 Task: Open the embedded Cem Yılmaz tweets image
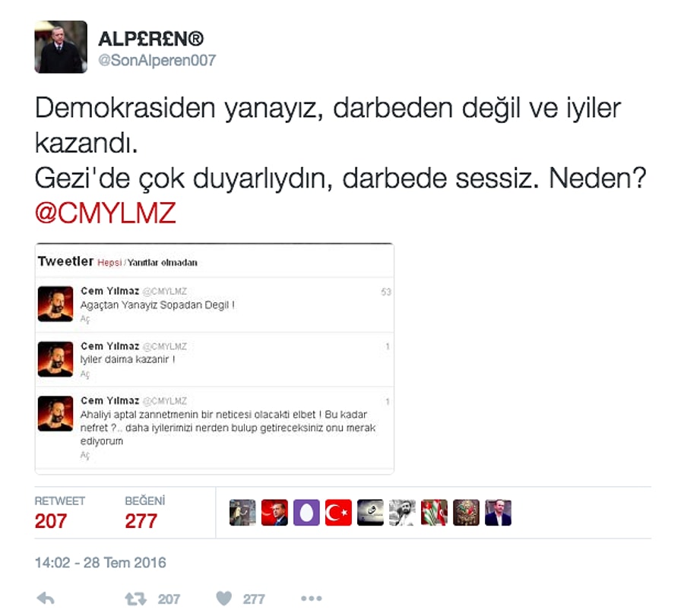coord(214,359)
